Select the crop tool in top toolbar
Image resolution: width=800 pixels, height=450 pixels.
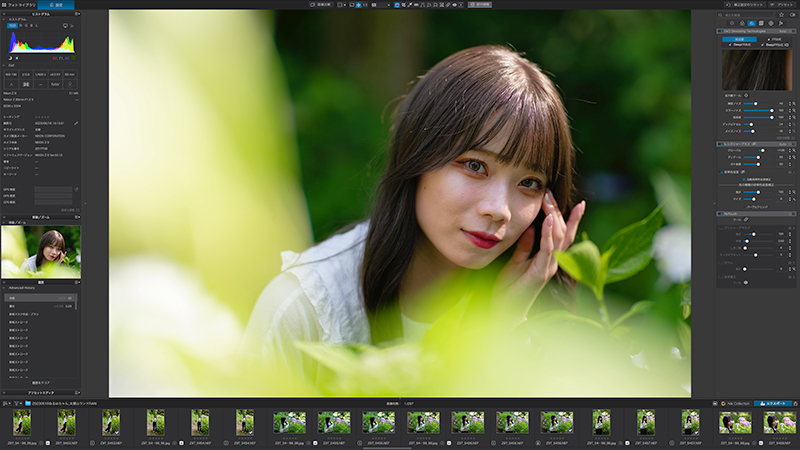pos(403,5)
